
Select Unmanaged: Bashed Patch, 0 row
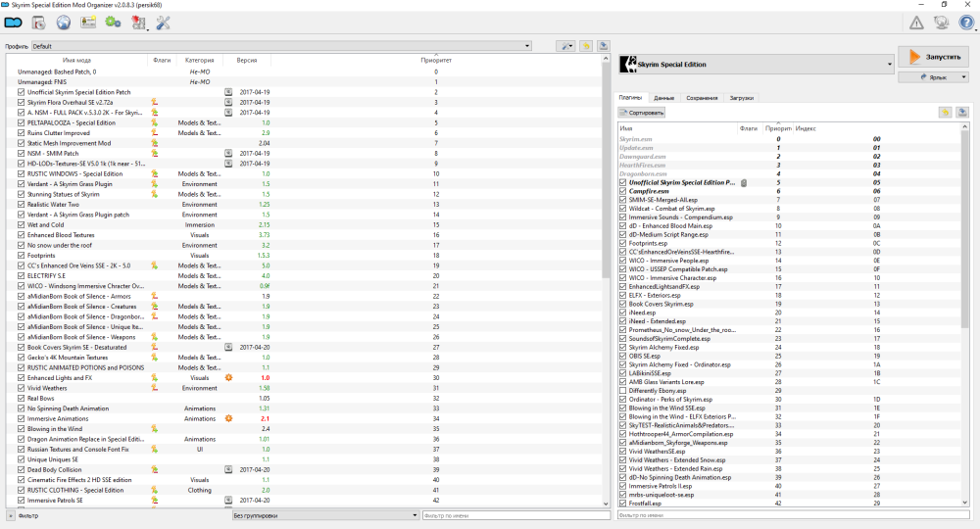click(304, 72)
